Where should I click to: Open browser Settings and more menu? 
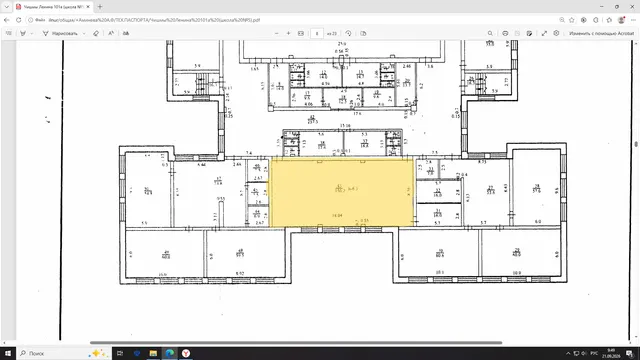coord(633,20)
